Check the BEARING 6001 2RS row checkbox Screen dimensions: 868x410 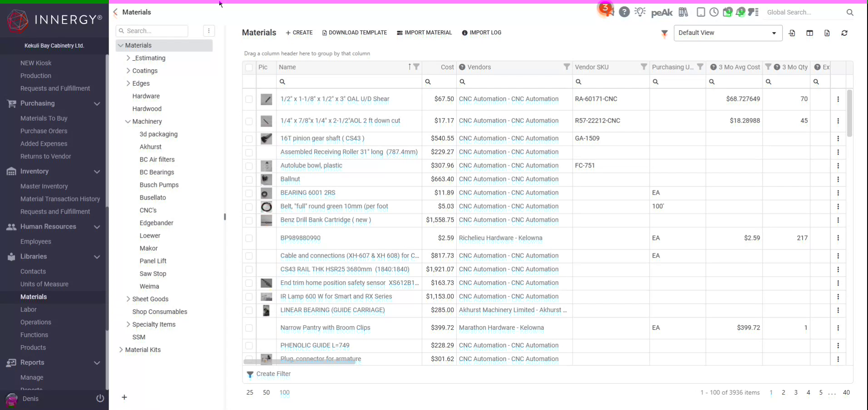click(x=249, y=194)
